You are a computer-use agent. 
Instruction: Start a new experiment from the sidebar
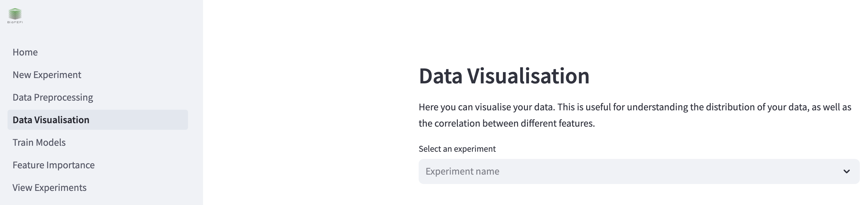pos(47,75)
